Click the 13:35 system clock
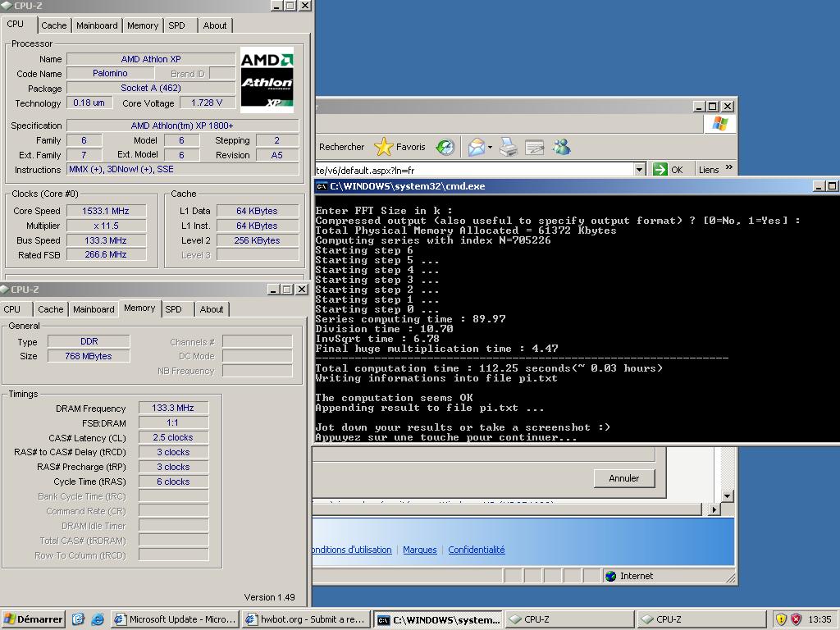Screen dimensions: 840x630 [819, 619]
